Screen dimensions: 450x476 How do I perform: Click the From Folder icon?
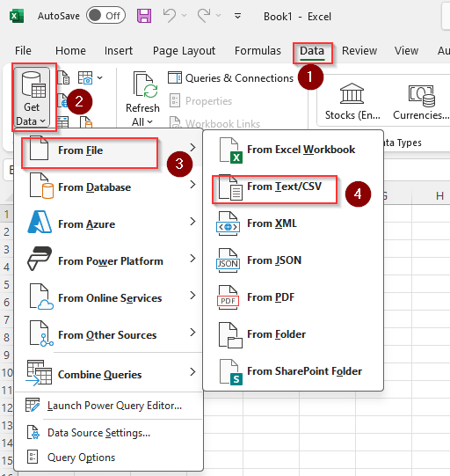[x=230, y=335]
